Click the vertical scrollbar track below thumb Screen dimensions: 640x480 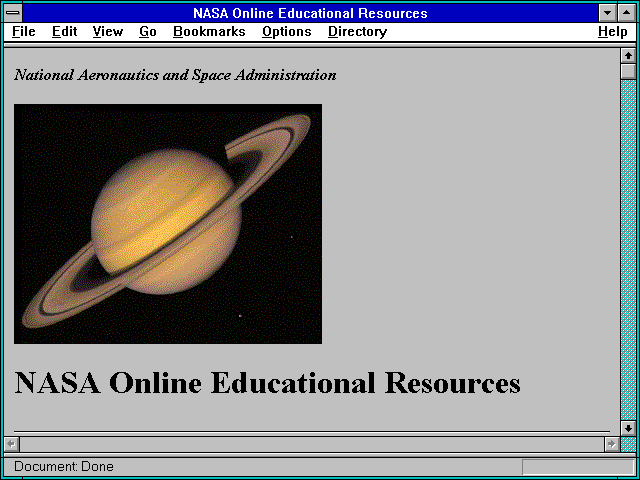[628, 250]
